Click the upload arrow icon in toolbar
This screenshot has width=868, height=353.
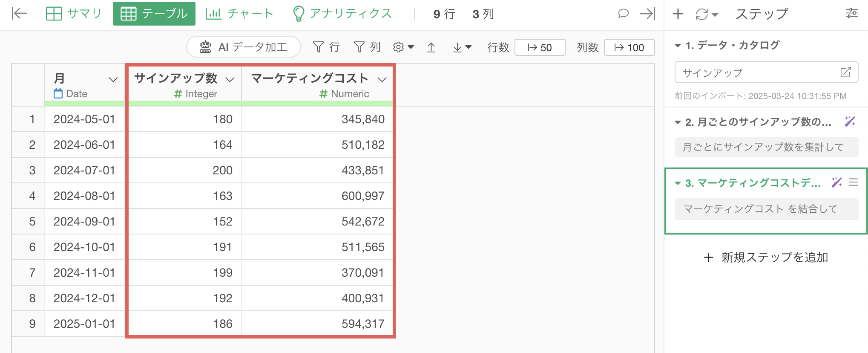point(431,47)
